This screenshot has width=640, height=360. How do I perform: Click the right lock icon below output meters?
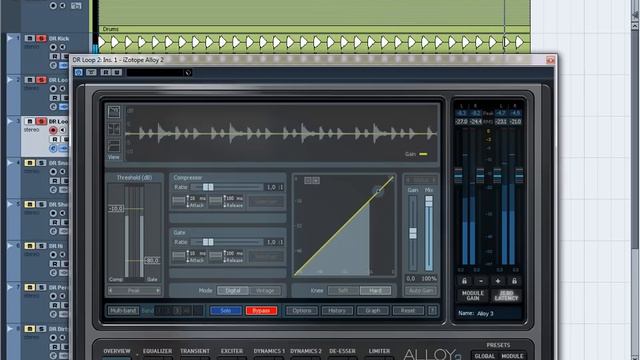514,281
